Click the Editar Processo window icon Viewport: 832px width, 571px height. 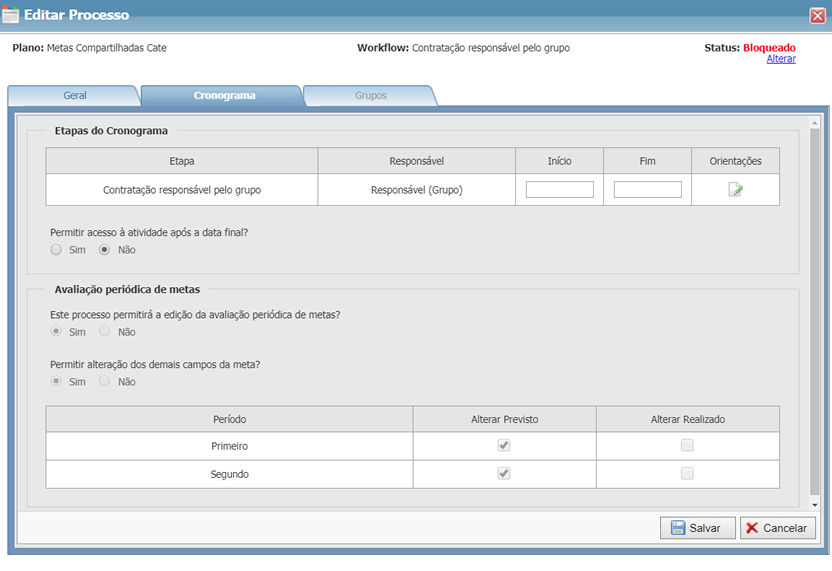pos(11,15)
